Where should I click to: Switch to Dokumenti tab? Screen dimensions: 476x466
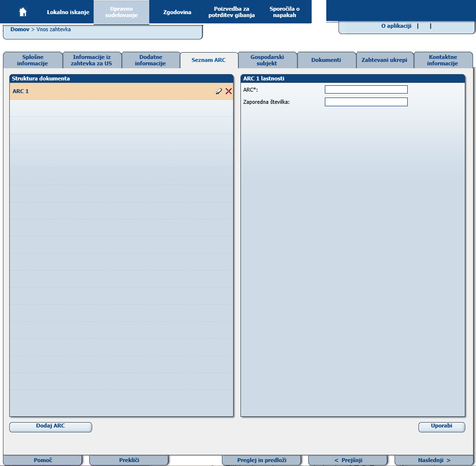326,60
